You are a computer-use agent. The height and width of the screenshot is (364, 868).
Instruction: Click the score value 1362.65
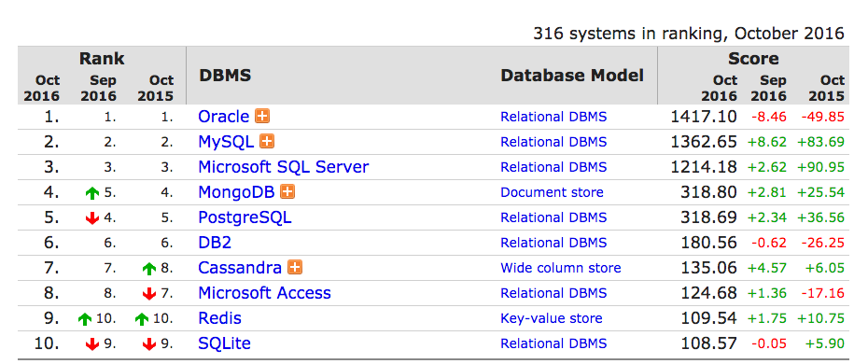click(x=704, y=142)
